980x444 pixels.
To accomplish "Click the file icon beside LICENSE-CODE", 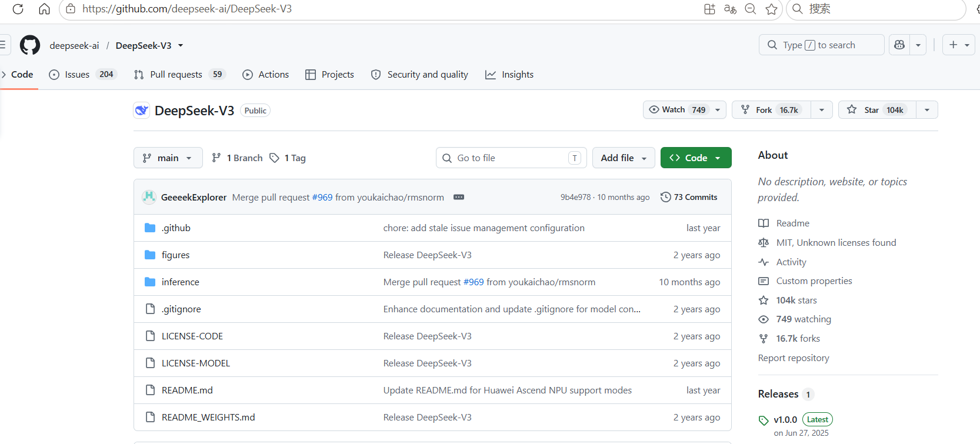I will 150,336.
